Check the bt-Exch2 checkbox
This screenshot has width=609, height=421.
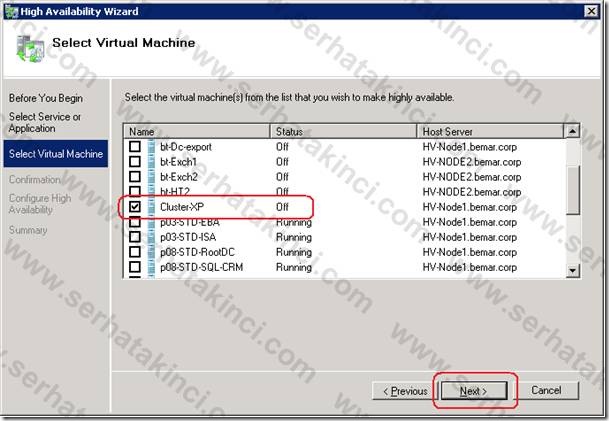tap(135, 177)
